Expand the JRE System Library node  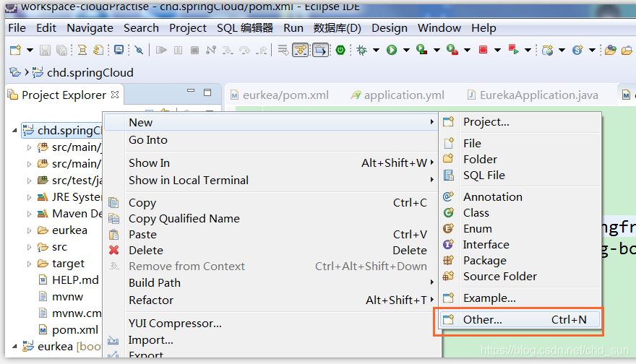pos(29,197)
